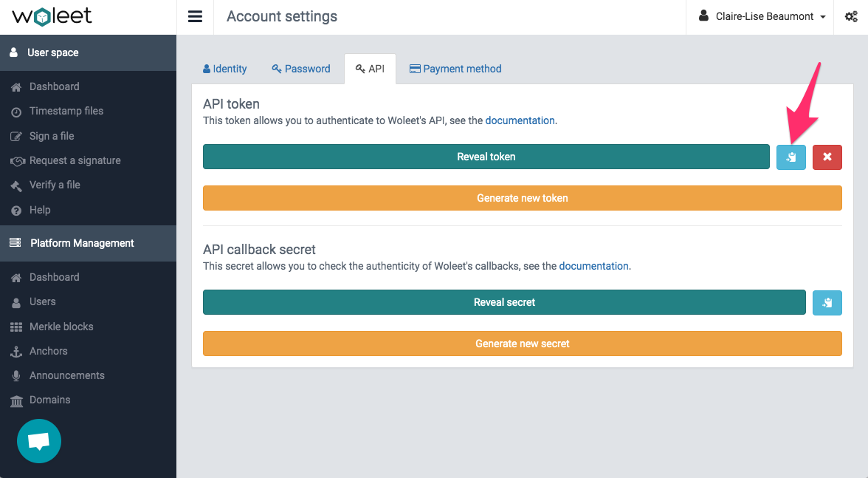Collapse the Platform Management section
868x478 pixels.
click(82, 243)
